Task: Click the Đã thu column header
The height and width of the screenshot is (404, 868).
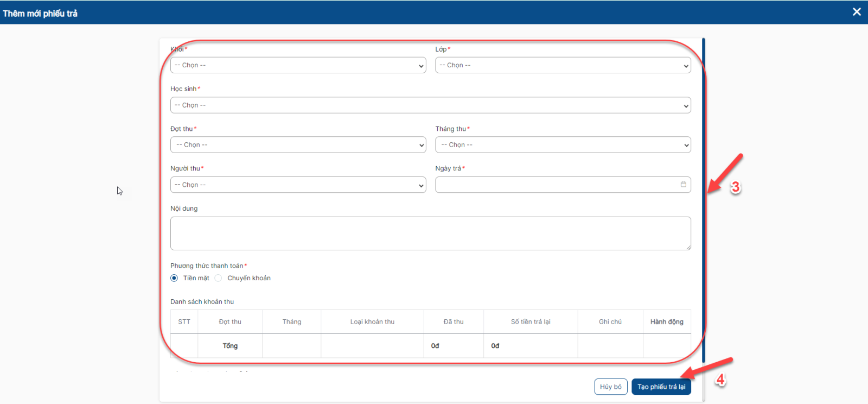Action: click(x=454, y=322)
